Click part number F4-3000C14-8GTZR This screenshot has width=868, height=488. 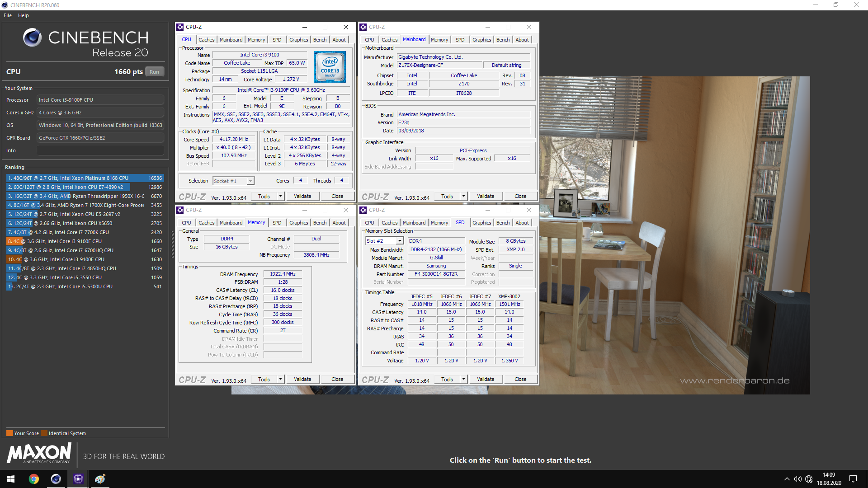436,274
